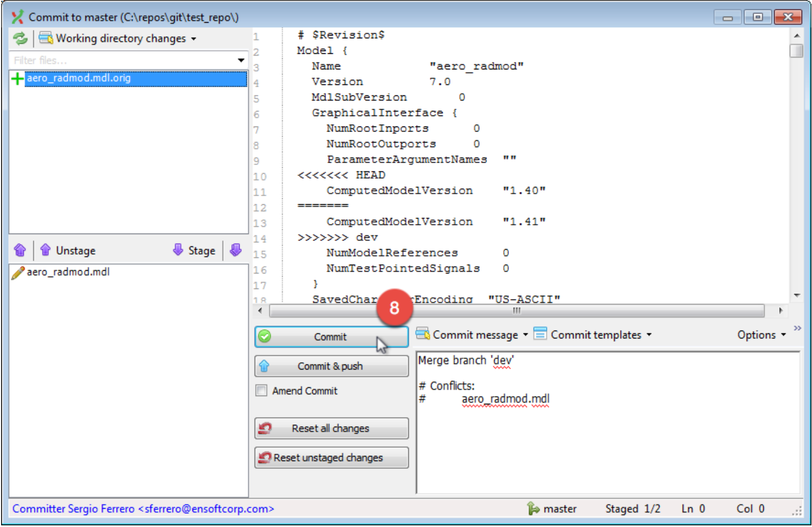
Task: Click the Unstage button
Action: pyautogui.click(x=68, y=250)
